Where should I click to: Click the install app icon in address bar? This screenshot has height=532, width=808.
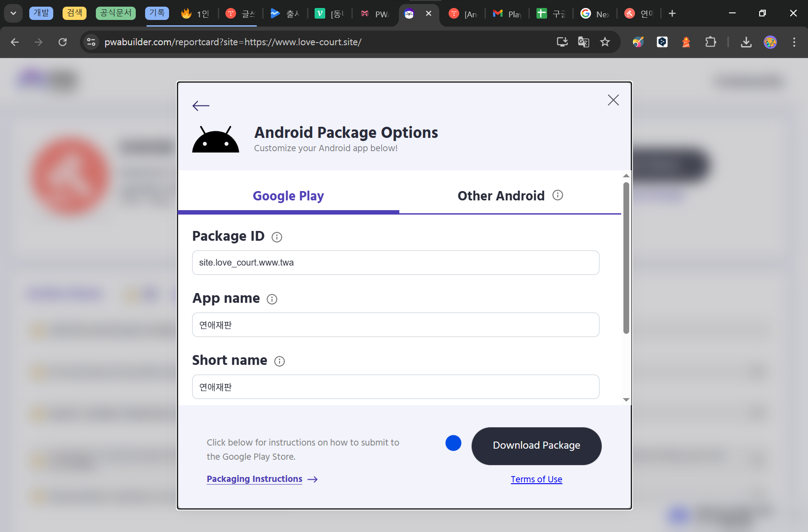562,42
